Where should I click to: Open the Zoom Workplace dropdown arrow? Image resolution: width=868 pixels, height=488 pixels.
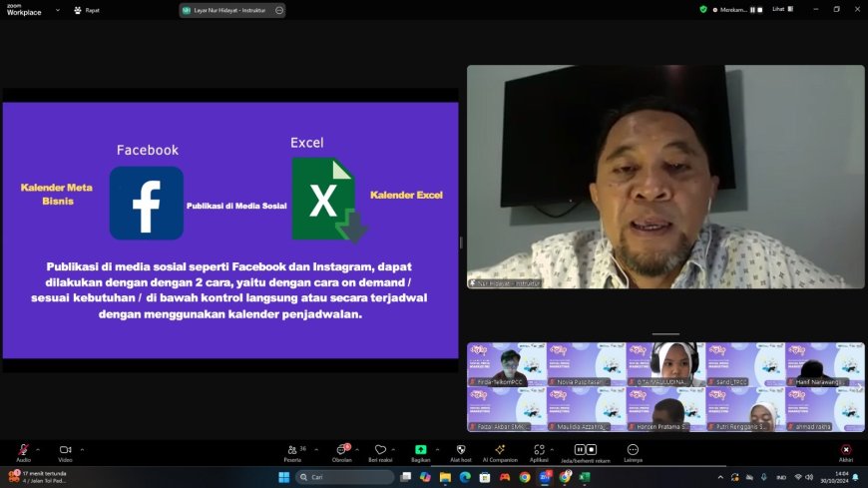pos(58,10)
